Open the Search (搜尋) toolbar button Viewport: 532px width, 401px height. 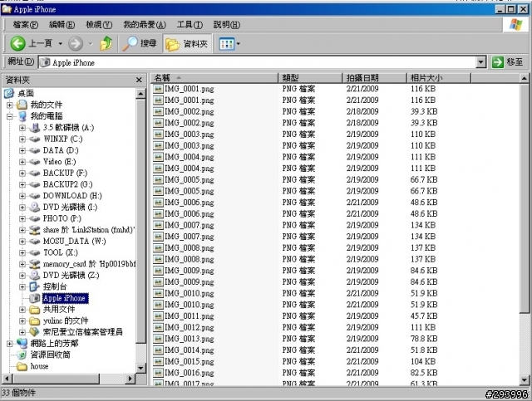coord(140,43)
